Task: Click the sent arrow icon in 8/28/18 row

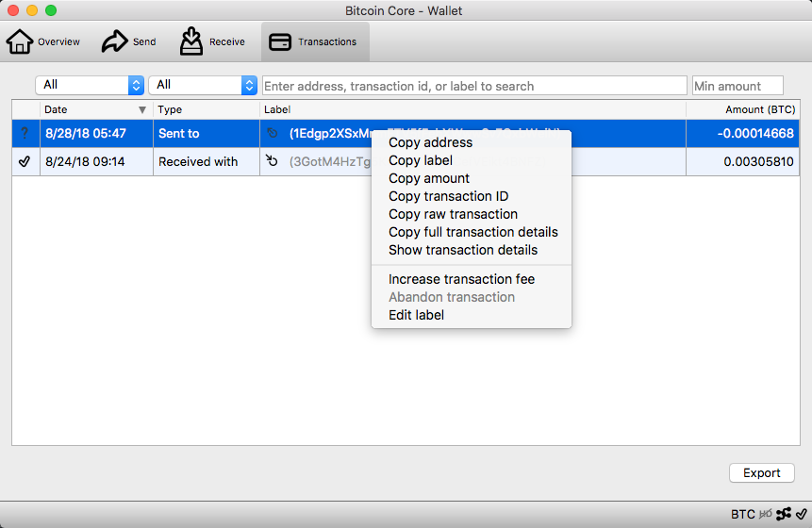Action: [x=273, y=133]
